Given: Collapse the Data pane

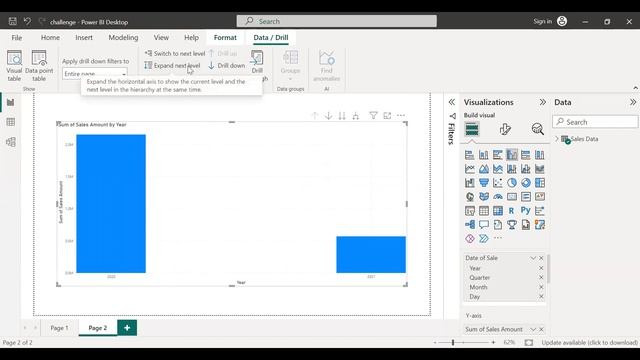Looking at the screenshot, I should [x=633, y=102].
